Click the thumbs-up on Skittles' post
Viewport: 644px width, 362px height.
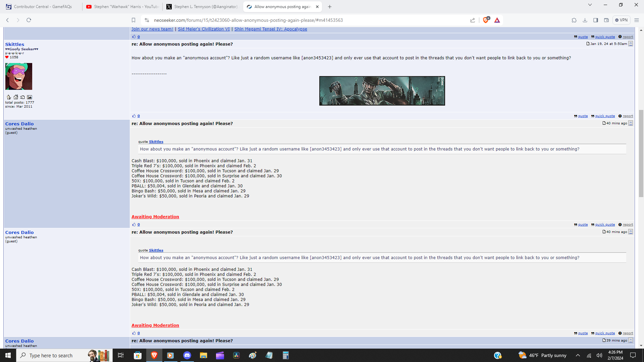click(134, 116)
